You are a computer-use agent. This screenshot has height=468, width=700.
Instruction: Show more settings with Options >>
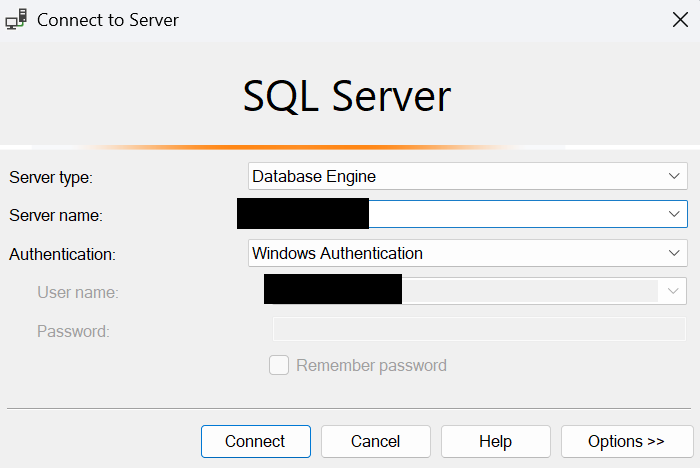pyautogui.click(x=626, y=441)
